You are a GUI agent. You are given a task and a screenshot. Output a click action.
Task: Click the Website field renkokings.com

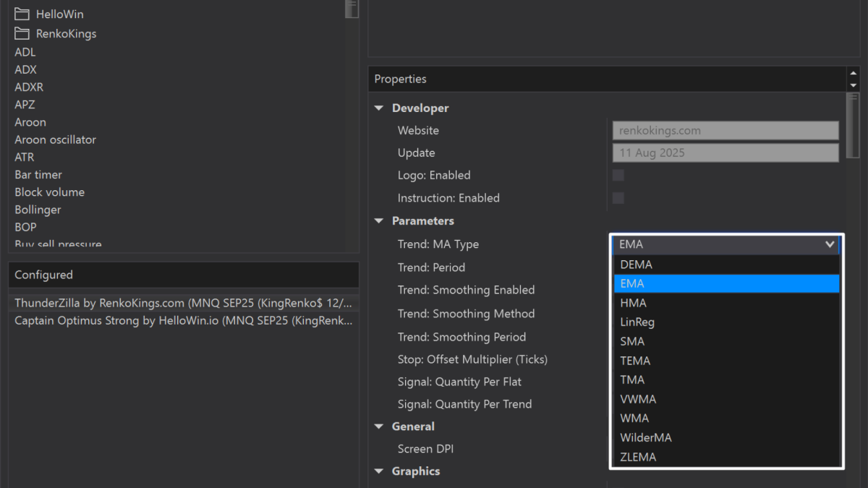725,131
